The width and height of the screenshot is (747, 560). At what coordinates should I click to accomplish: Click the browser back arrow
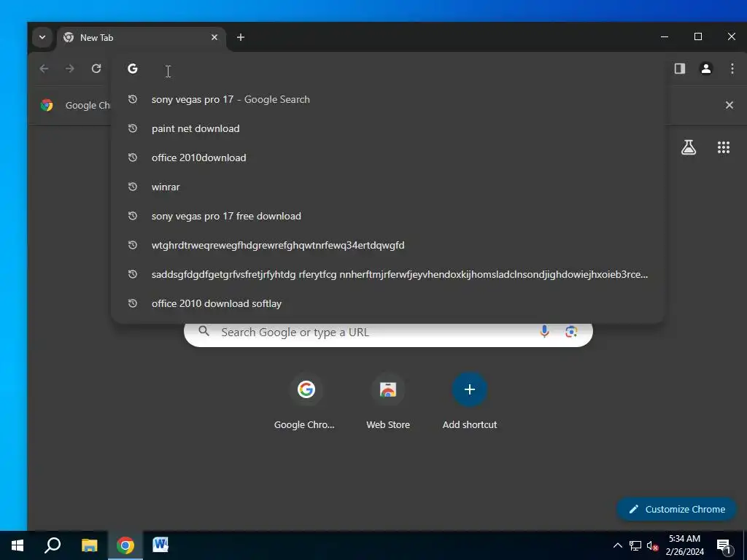44,69
